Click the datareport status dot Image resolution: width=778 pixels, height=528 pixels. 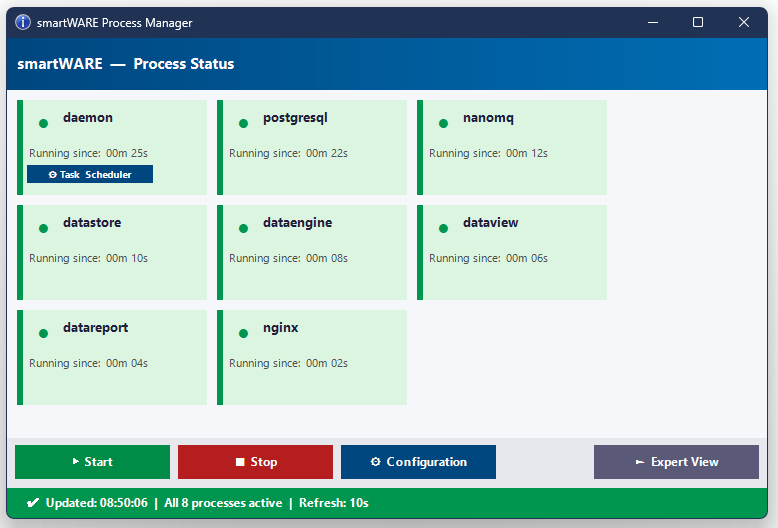click(43, 333)
